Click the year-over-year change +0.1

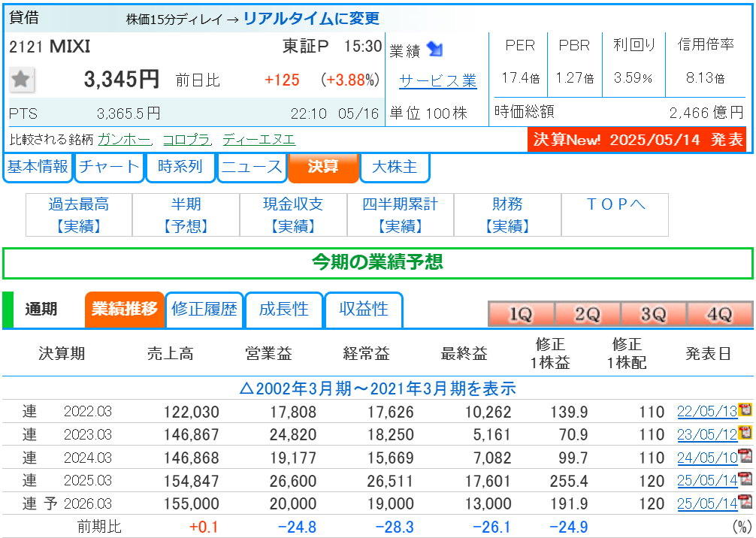[x=204, y=527]
